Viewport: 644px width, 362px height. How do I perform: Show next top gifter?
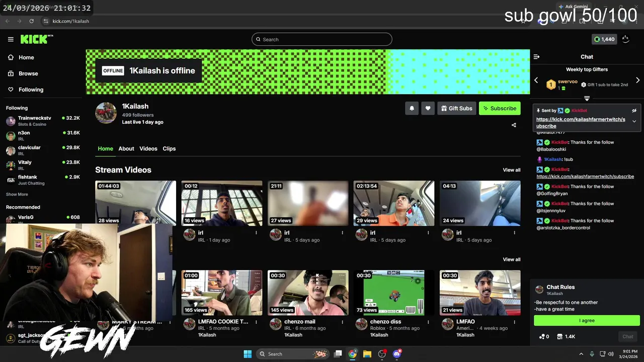(637, 80)
